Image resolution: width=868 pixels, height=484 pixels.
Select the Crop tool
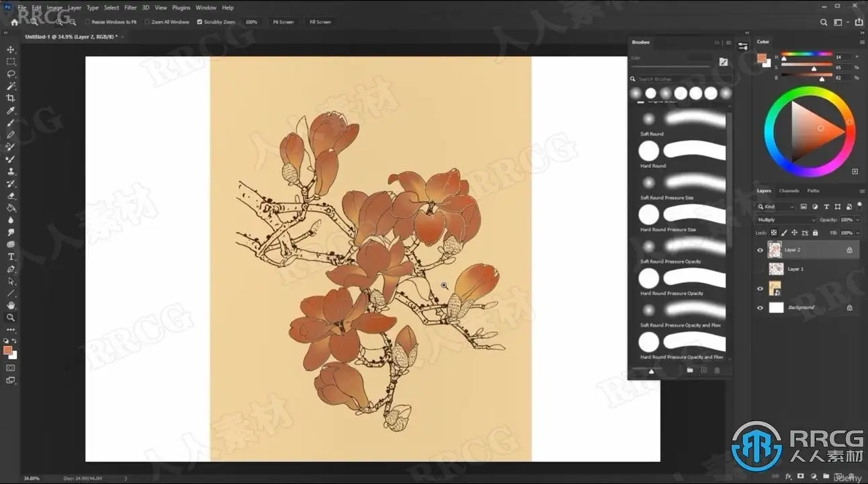(11, 98)
